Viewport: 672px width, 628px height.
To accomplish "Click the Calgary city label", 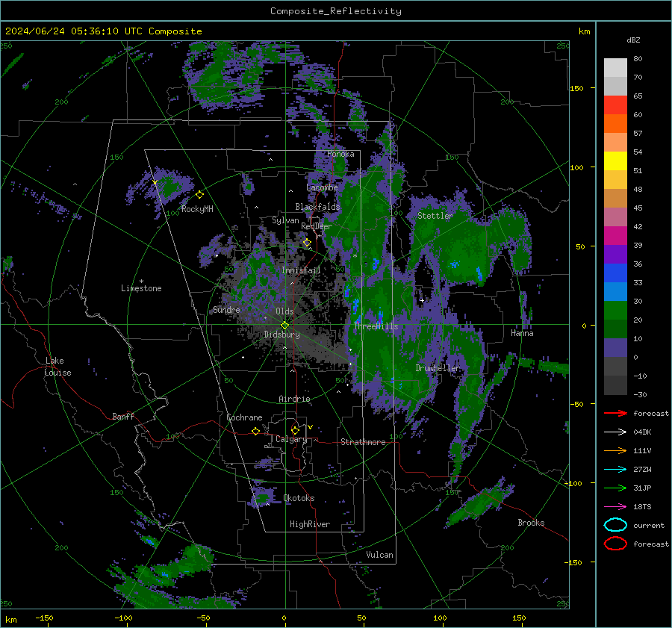I will pos(291,439).
